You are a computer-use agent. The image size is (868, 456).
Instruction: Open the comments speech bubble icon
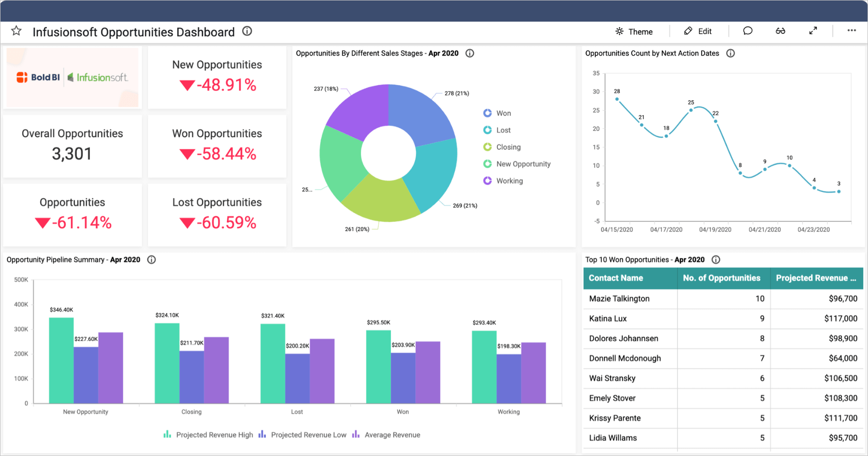point(747,31)
